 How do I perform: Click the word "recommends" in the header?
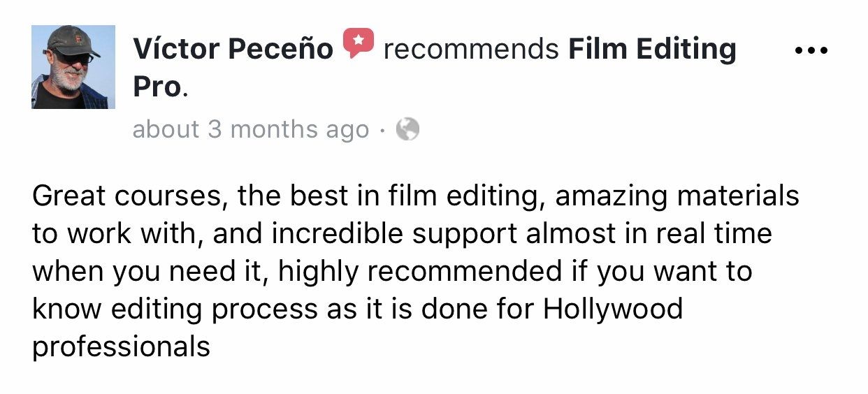click(471, 50)
